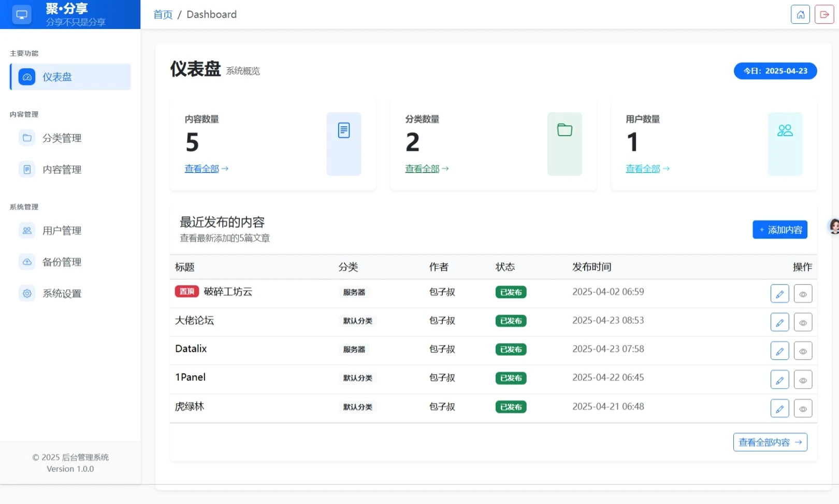Click 首页 in the breadcrumb

[x=163, y=14]
